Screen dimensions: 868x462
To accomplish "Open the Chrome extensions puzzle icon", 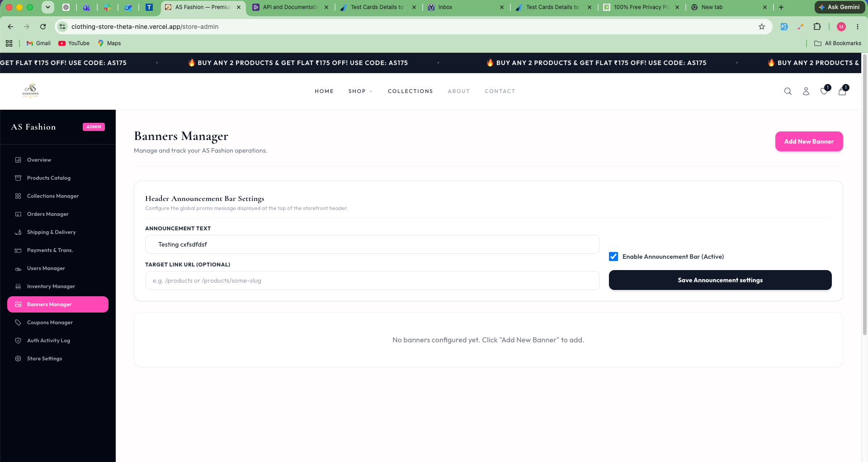I will (817, 27).
